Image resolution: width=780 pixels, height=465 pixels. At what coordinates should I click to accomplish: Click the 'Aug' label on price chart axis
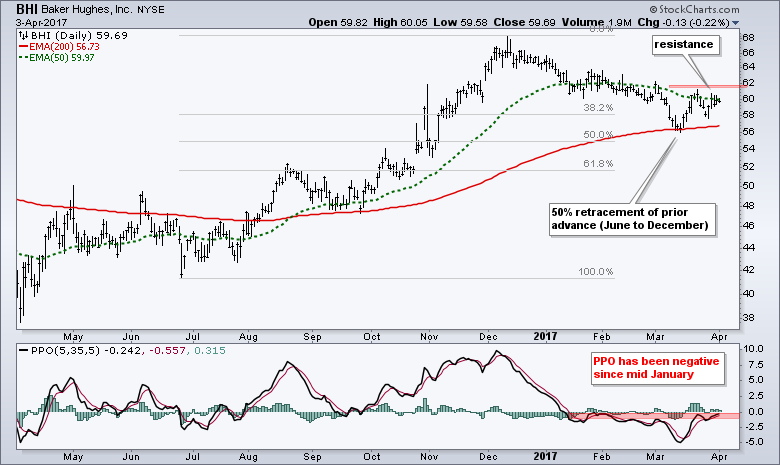[x=248, y=337]
